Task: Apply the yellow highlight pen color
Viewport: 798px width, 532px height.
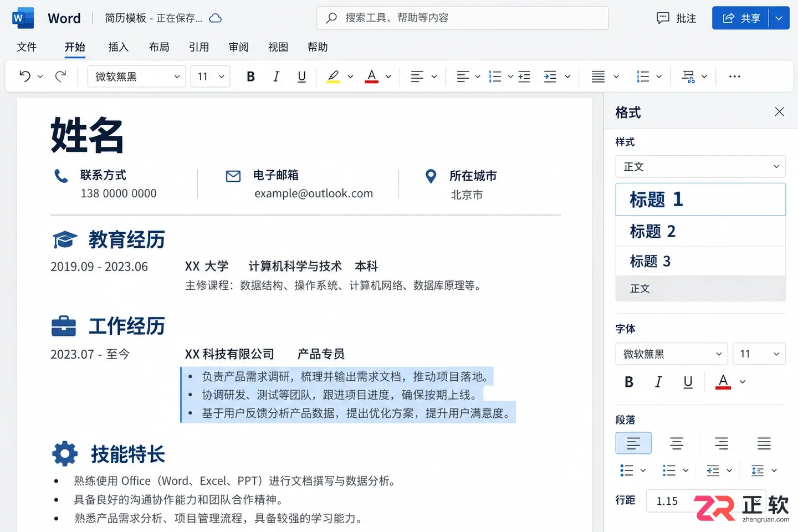Action: 333,76
